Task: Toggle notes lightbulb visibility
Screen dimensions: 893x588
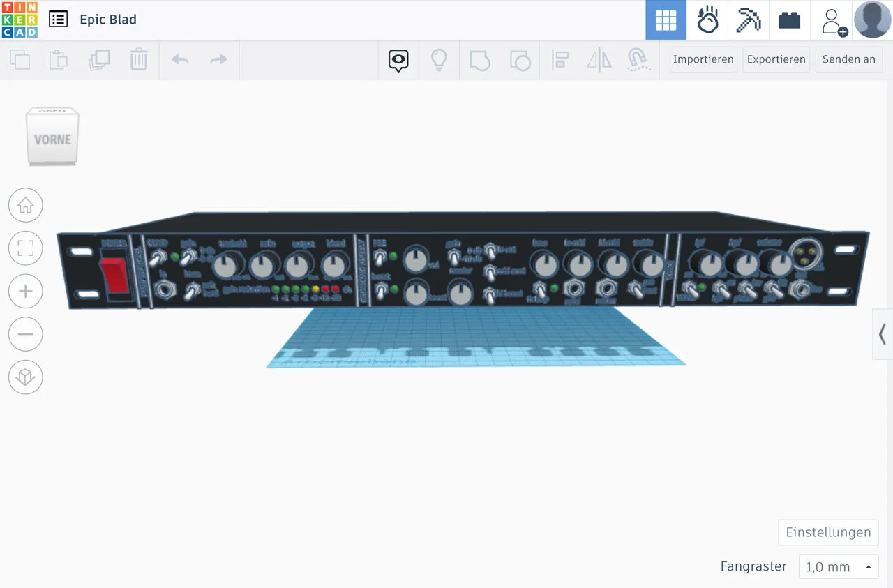Action: (x=438, y=59)
